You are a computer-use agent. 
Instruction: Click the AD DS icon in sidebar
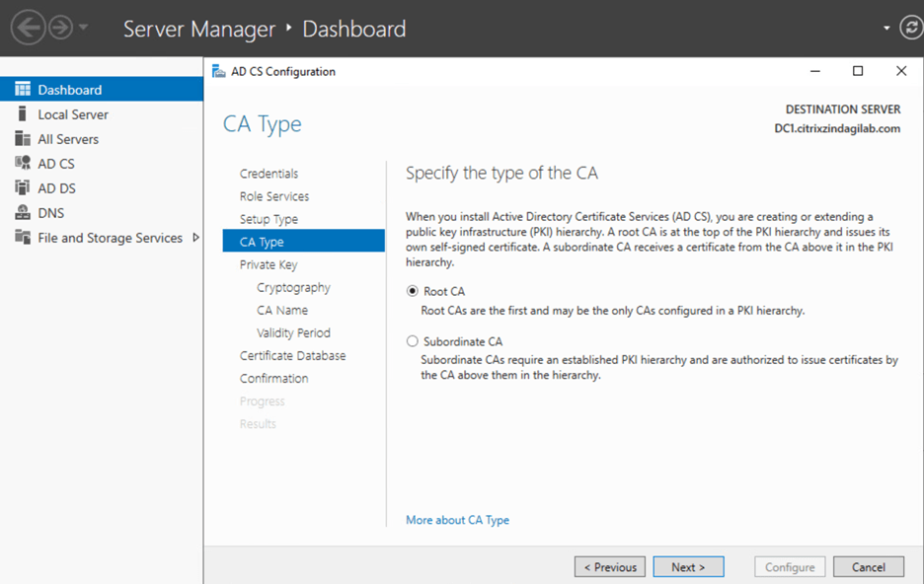23,187
